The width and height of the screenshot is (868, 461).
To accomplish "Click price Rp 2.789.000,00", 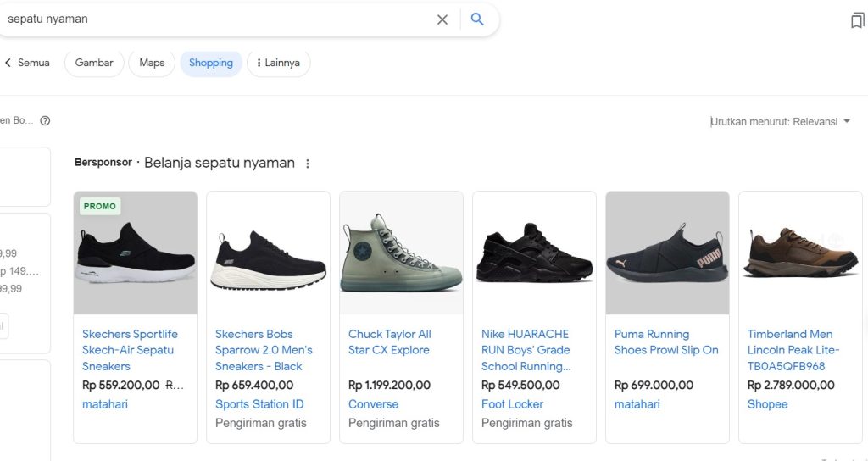I will click(791, 385).
